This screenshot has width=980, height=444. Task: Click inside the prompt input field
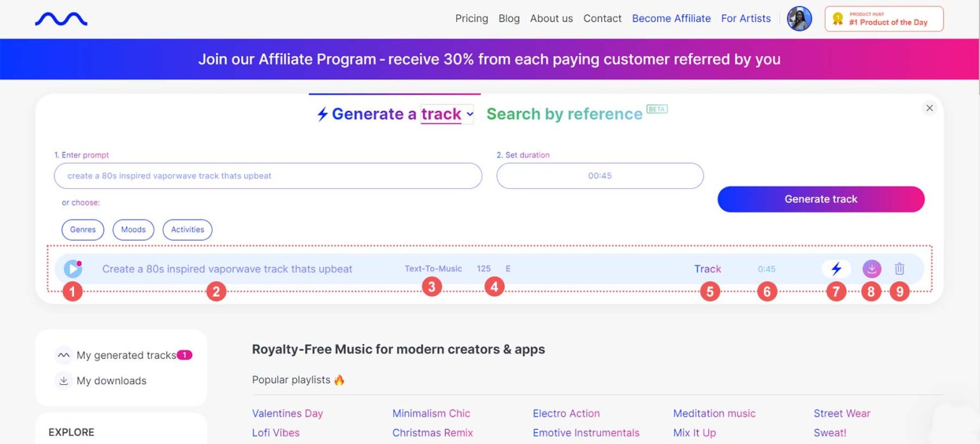pos(268,175)
